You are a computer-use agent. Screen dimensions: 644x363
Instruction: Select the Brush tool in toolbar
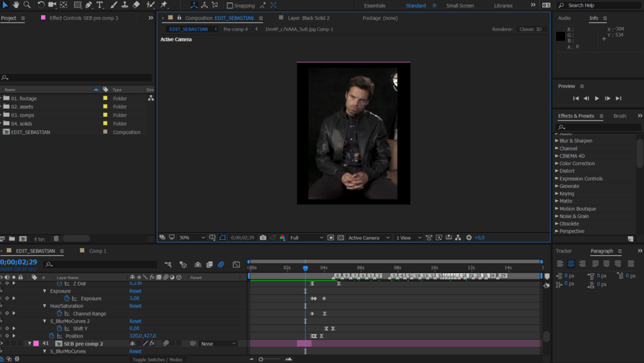(114, 5)
